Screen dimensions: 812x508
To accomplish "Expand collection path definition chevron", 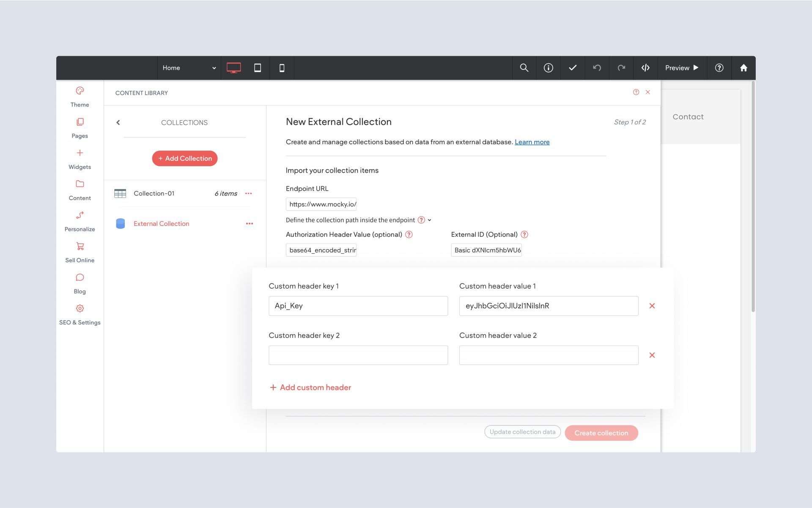I will [430, 220].
